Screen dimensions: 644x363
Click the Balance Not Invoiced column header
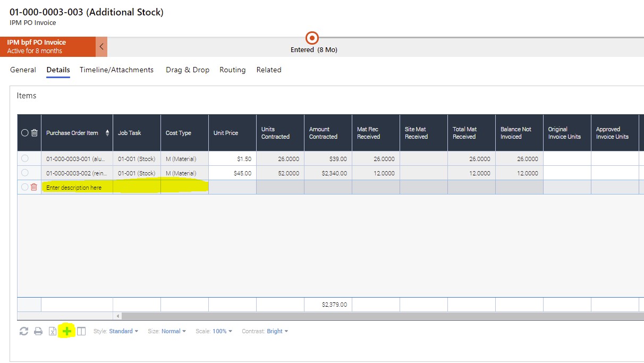pos(519,133)
